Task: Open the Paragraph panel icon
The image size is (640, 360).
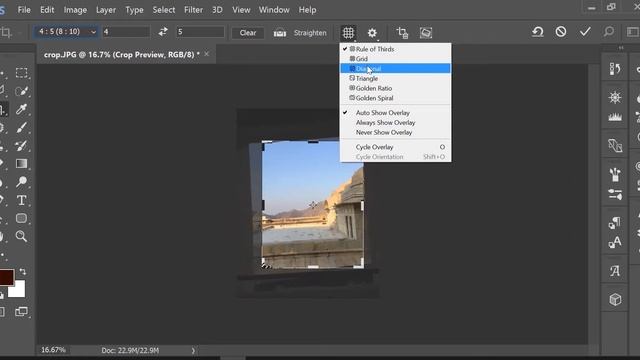Action: click(x=615, y=222)
